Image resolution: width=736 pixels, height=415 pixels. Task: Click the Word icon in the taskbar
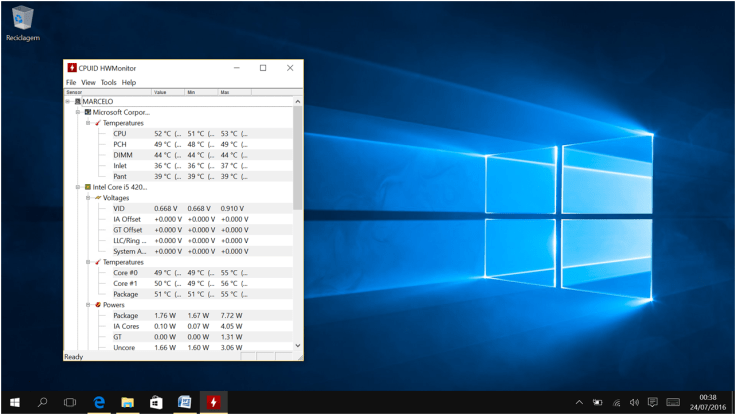[x=184, y=402]
